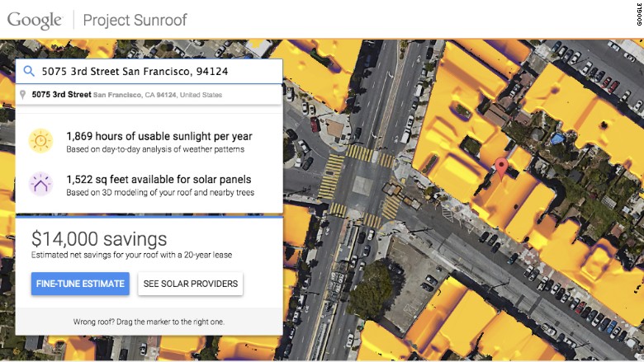Click the '$14,000 savings' text
This screenshot has width=644, height=362.
99,238
